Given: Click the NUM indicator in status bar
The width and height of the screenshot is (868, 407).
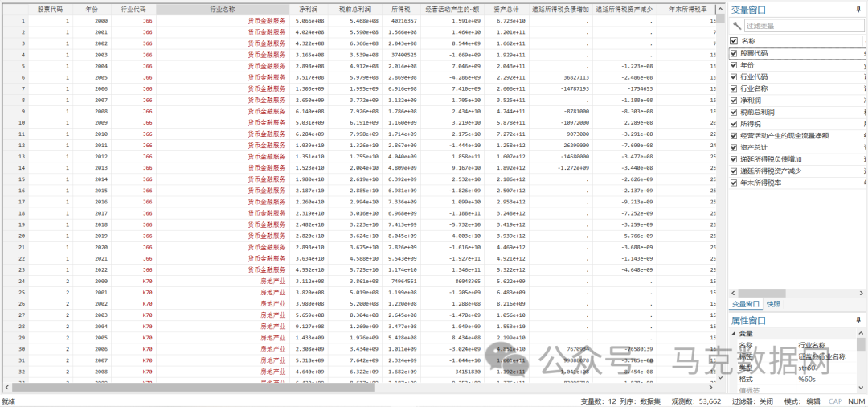Looking at the screenshot, I should pyautogui.click(x=856, y=401).
